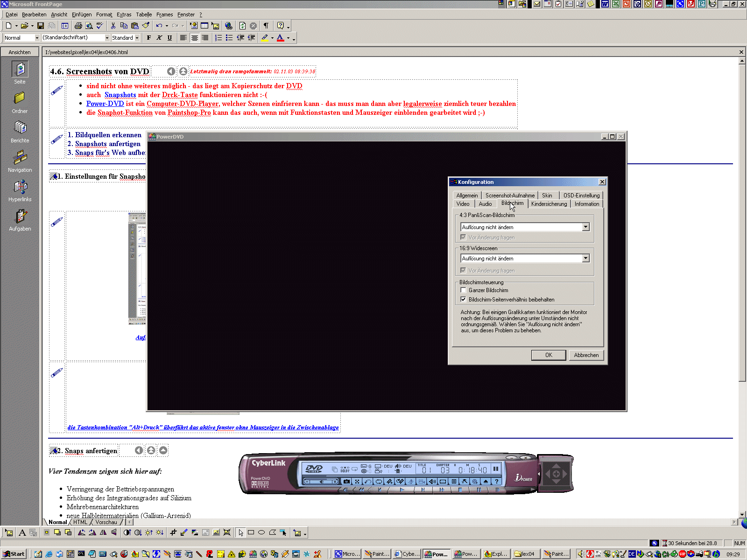This screenshot has height=560, width=747.
Task: Open the highlight color dropdown arrow
Action: point(272,38)
